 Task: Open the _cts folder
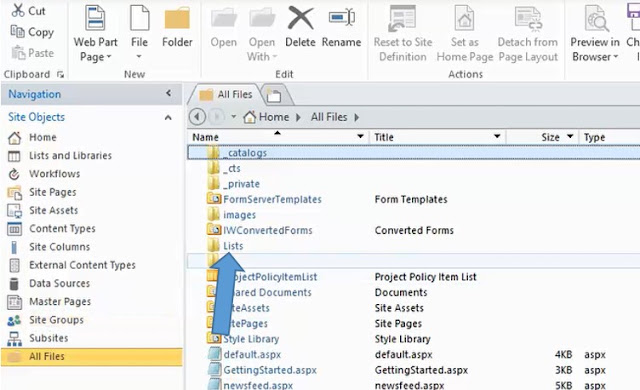point(232,168)
